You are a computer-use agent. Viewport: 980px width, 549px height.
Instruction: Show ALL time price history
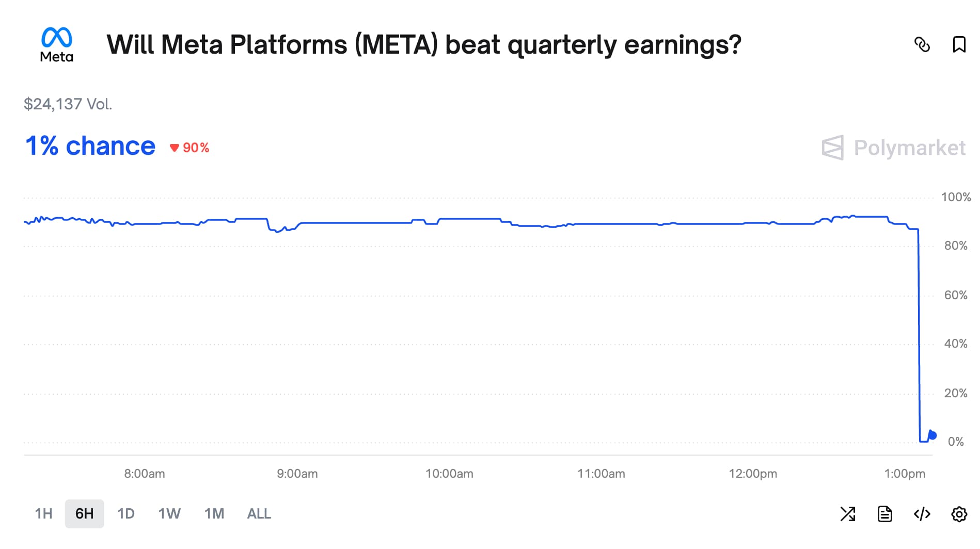click(259, 514)
